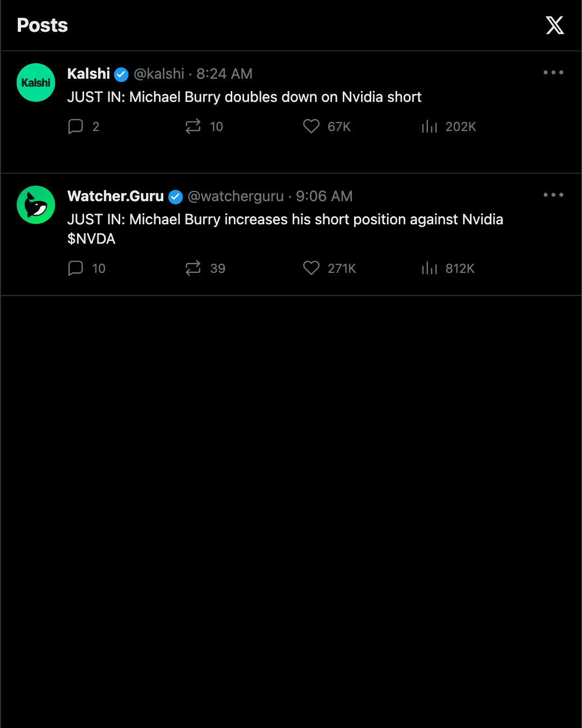Open the 8:24 AM post timestamp
Screen dimensions: 582x728
tap(224, 74)
